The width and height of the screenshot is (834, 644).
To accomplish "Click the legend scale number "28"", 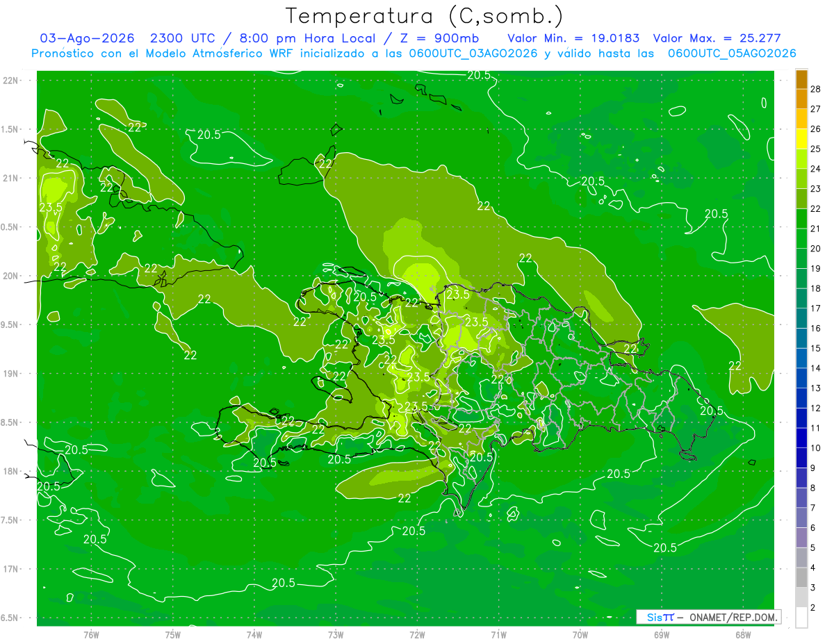I will 816,89.
